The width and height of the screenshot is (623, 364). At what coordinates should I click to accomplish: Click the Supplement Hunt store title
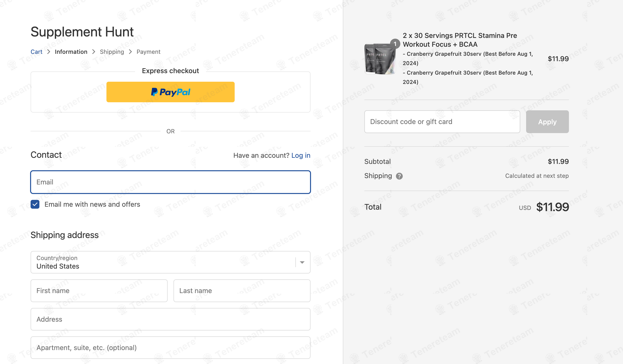[82, 32]
